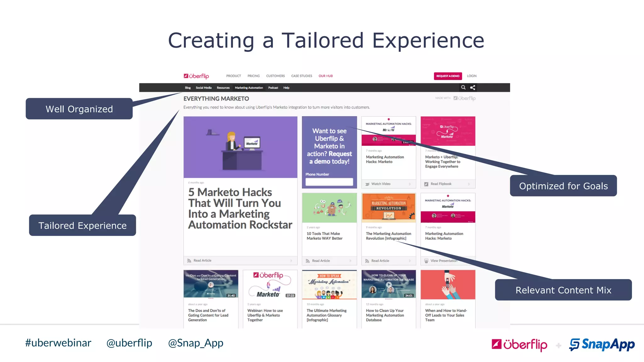Open the orange Marketing Automation Revolution thumbnail
Viewport: 644px width, 362px height.
coord(389,208)
